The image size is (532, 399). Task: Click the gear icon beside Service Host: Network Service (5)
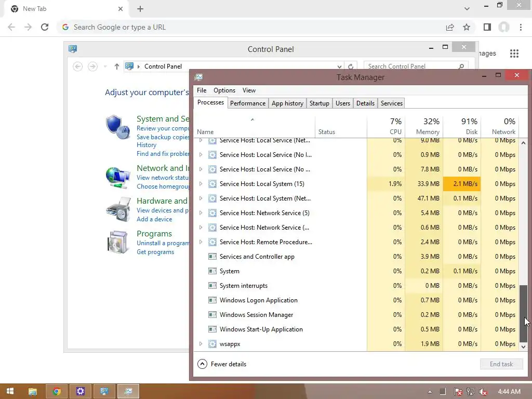tap(212, 213)
